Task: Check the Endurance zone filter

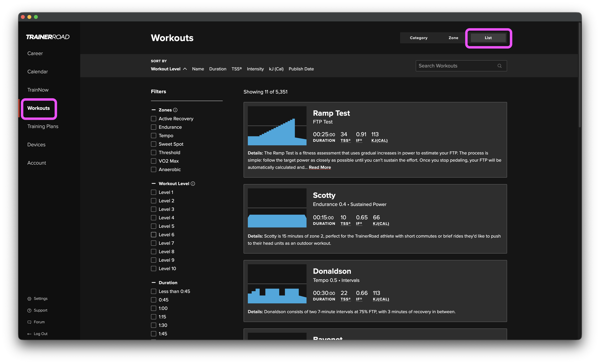Action: click(x=153, y=127)
